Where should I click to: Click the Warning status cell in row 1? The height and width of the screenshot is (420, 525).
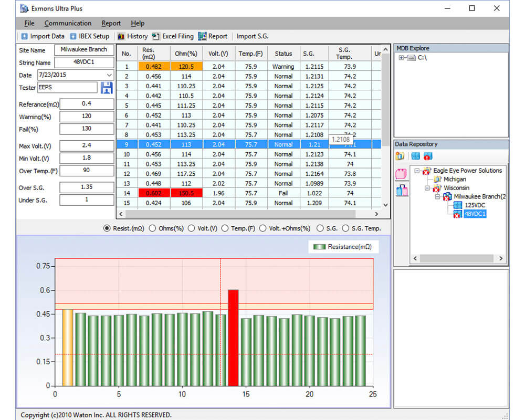pos(283,67)
